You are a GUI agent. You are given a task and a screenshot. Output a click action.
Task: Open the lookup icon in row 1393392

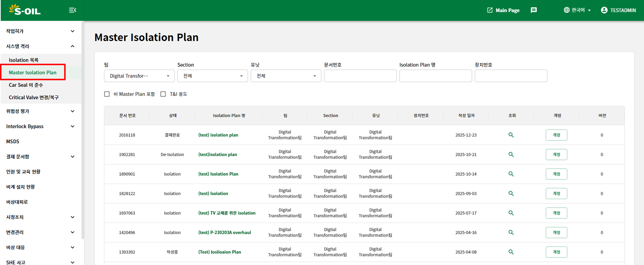(511, 252)
